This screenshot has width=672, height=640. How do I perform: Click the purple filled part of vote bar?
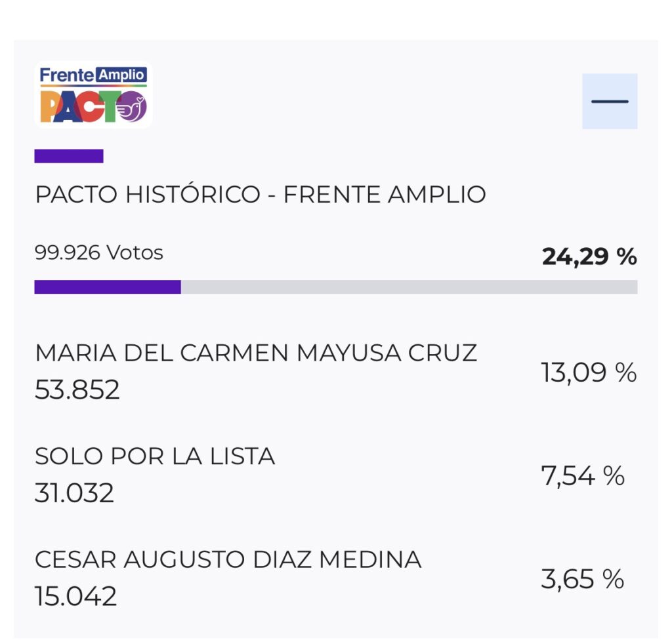click(x=108, y=287)
